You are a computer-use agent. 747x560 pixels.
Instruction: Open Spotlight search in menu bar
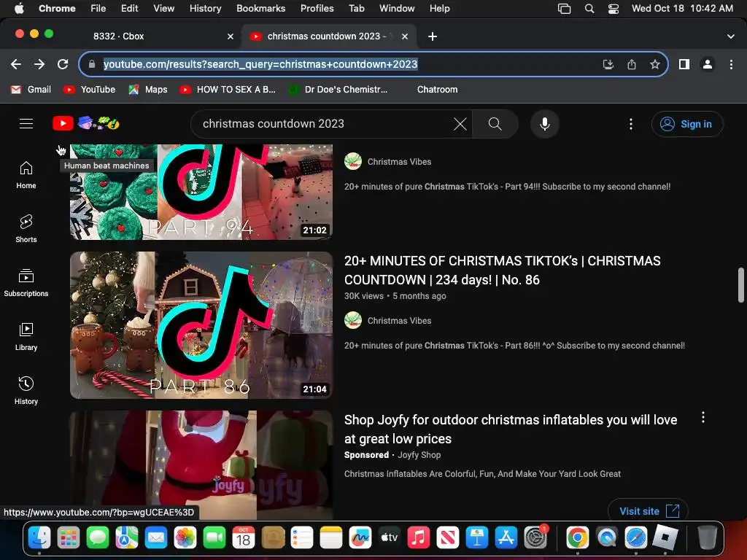[589, 9]
